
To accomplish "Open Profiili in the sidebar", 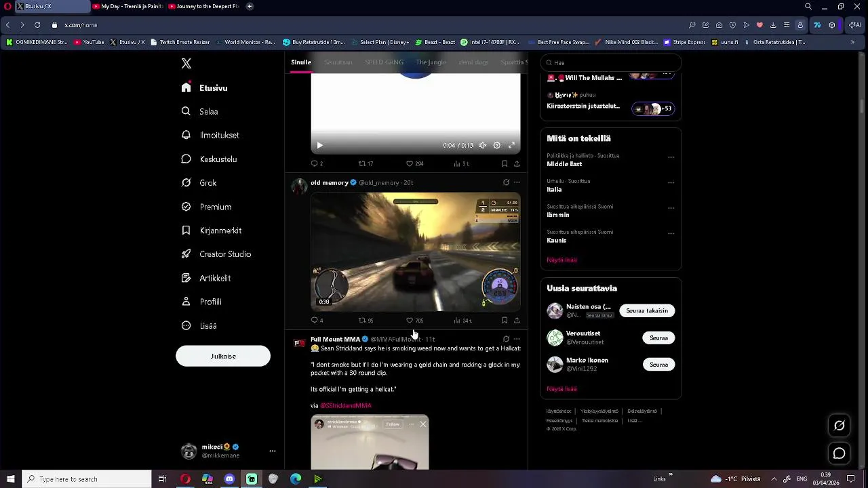I will pos(201,302).
